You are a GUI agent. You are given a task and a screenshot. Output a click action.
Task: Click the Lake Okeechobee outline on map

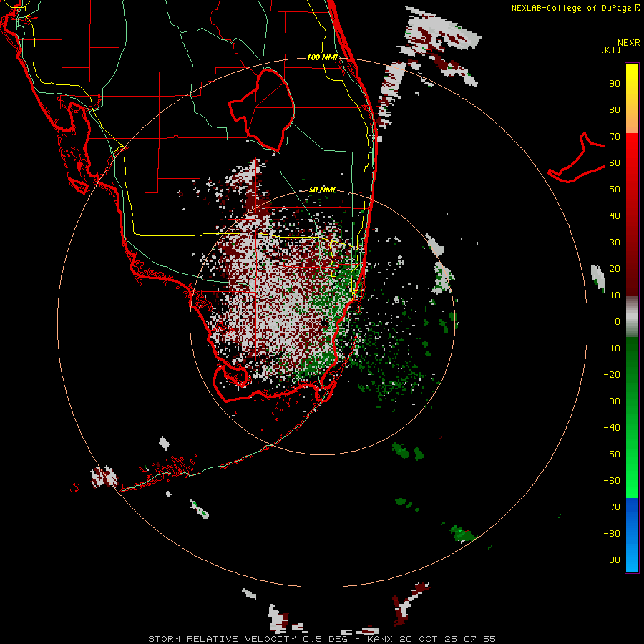(262, 109)
